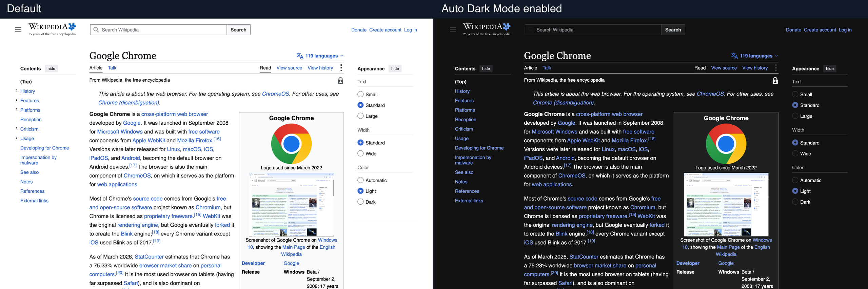The height and width of the screenshot is (289, 868).
Task: Open the View source tab in the dark mode panel
Action: tap(724, 68)
